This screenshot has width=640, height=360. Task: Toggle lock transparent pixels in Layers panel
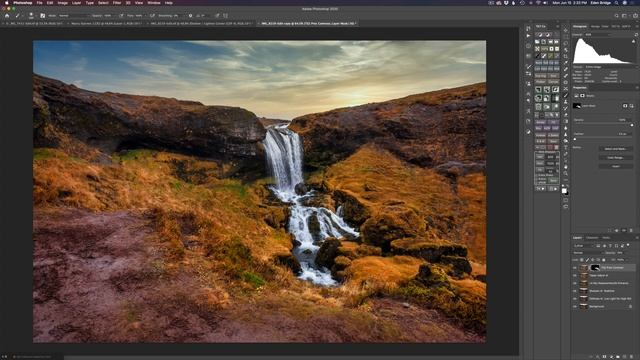pos(581,260)
